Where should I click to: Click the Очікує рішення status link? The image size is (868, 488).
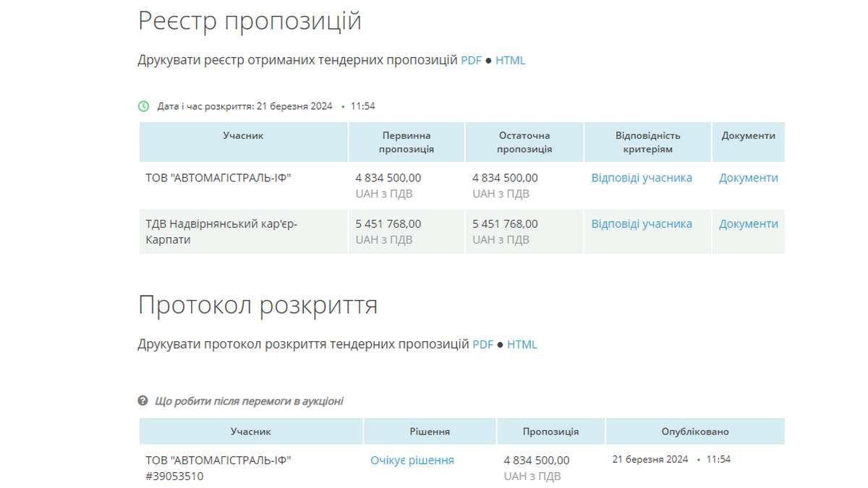(412, 460)
